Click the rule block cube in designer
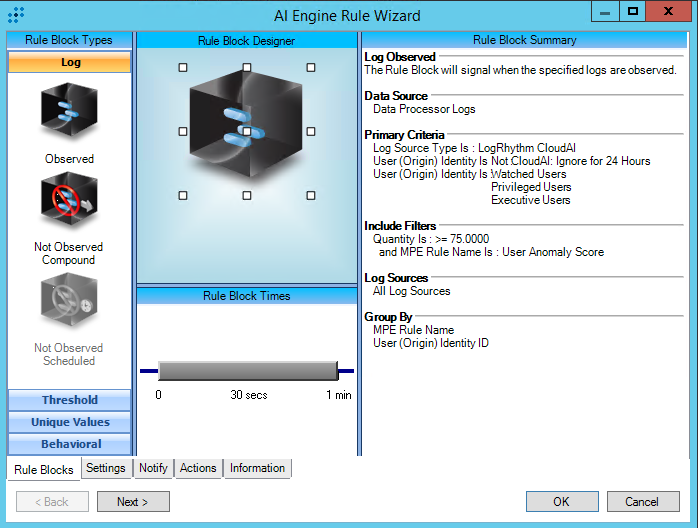 pos(246,130)
